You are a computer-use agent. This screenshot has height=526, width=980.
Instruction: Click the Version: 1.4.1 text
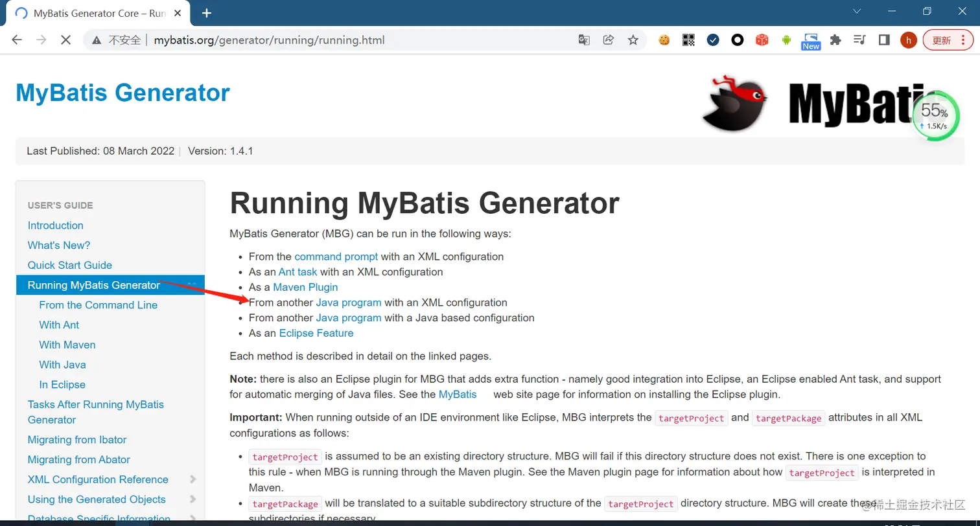point(220,151)
